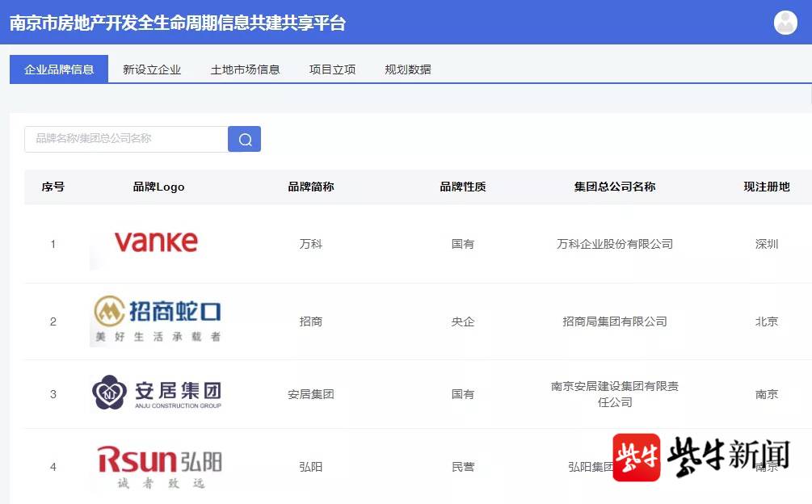The height and width of the screenshot is (504, 812).
Task: Click the magnifier search button
Action: coord(244,139)
